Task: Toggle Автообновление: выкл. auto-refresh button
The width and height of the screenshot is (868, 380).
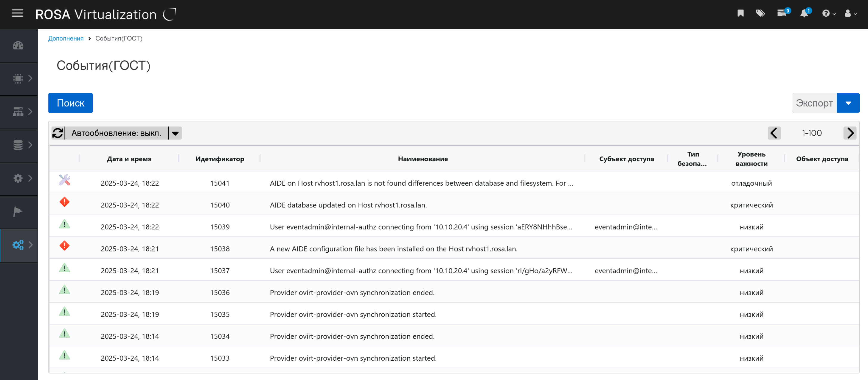Action: click(x=116, y=133)
